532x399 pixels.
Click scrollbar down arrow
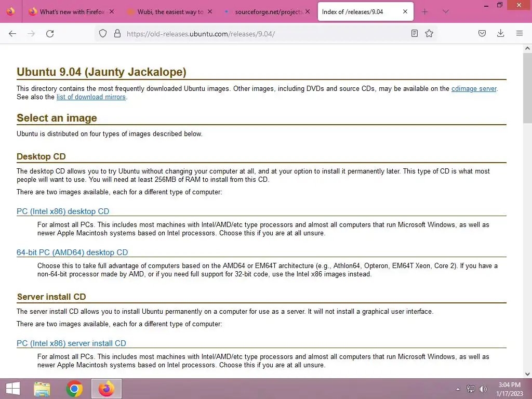[x=527, y=374]
